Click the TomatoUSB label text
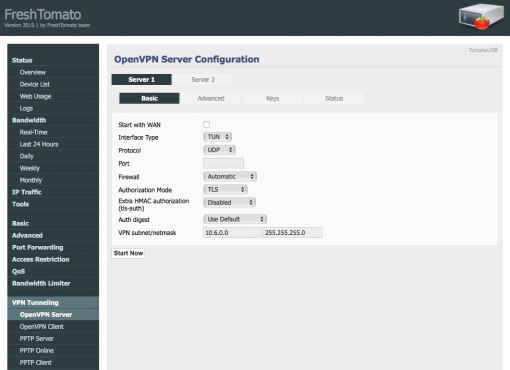The width and height of the screenshot is (510, 370). tap(483, 50)
